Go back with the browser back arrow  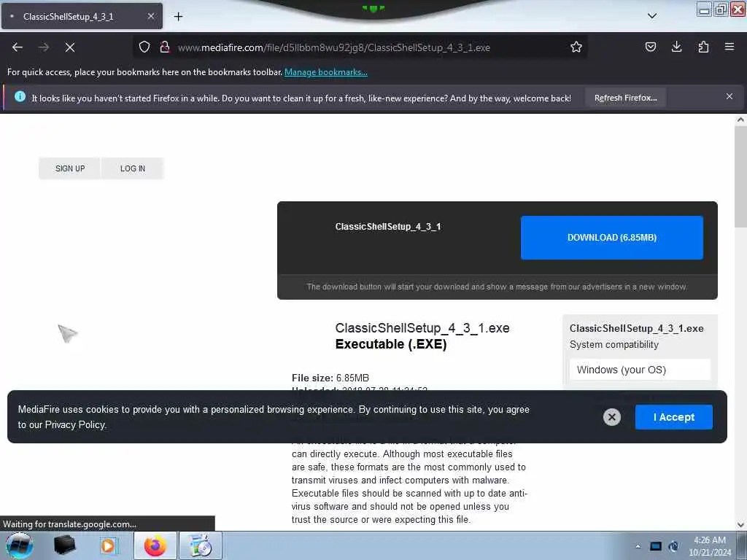(x=18, y=47)
